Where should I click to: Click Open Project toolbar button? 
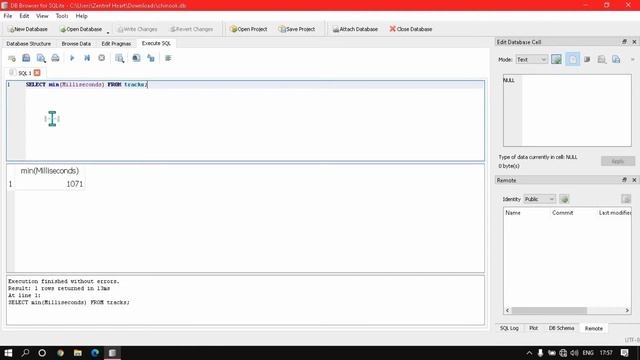(249, 29)
